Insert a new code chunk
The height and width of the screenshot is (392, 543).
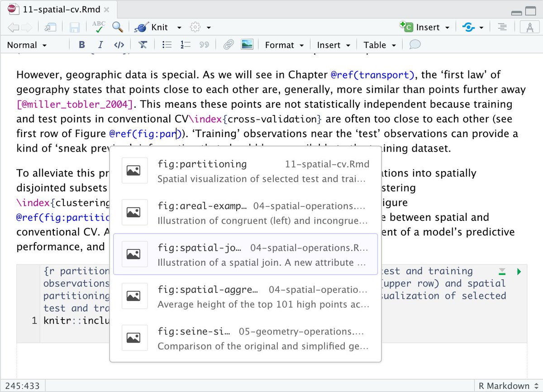tap(419, 27)
